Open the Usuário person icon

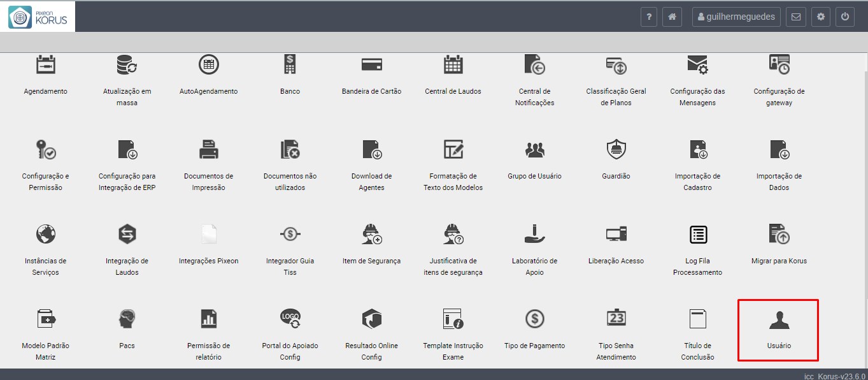click(x=779, y=320)
